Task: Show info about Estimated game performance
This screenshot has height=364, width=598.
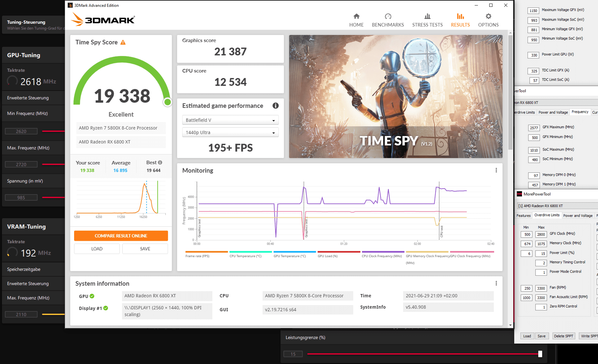Action: click(x=275, y=105)
